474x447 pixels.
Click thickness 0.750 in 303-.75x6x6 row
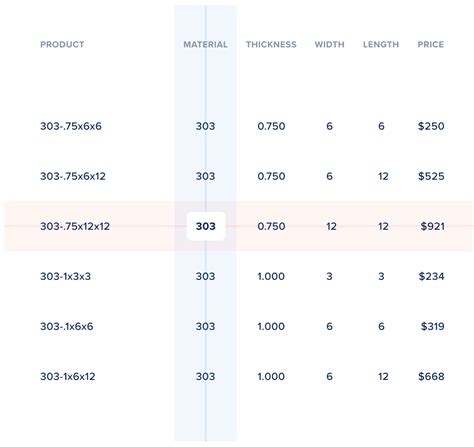pyautogui.click(x=271, y=126)
